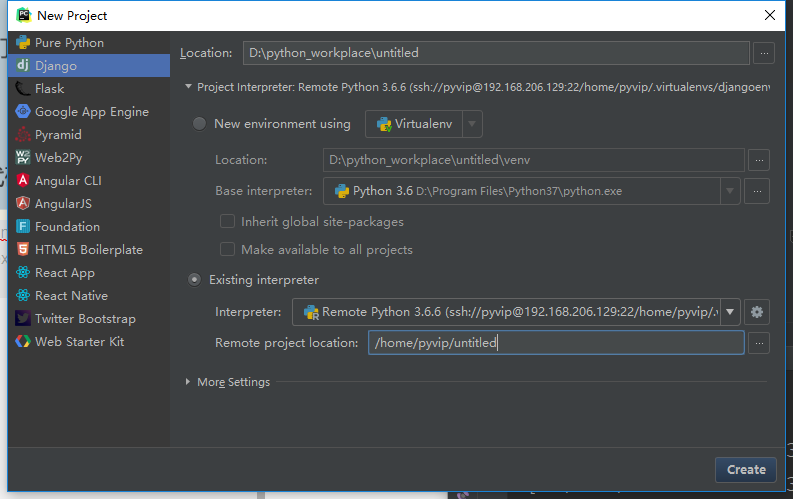Select Angular CLI project type
This screenshot has width=793, height=499.
coord(89,180)
